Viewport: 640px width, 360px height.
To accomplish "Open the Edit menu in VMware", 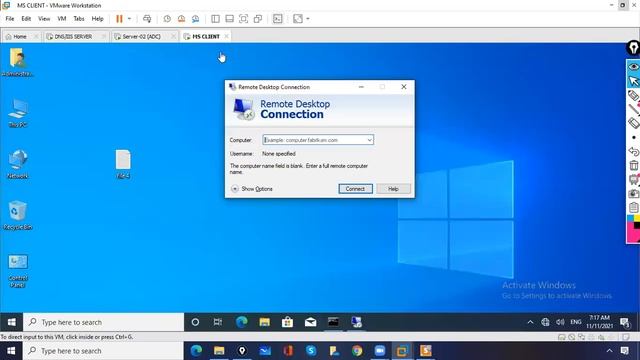I will tap(26, 19).
